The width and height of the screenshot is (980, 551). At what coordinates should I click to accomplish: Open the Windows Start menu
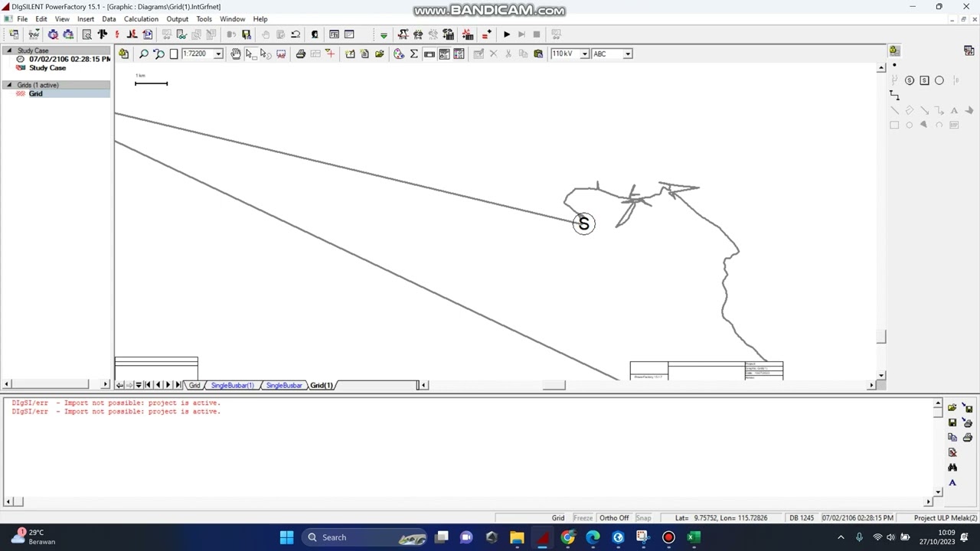(x=286, y=537)
